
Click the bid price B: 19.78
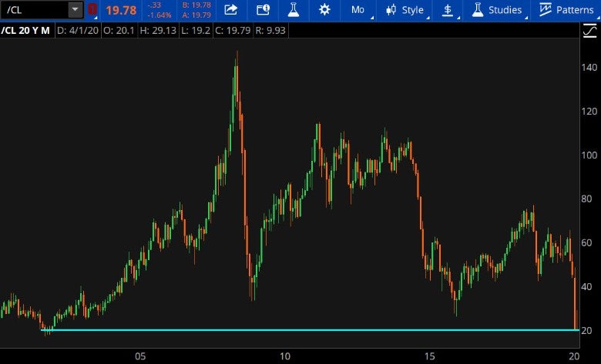[x=196, y=5]
